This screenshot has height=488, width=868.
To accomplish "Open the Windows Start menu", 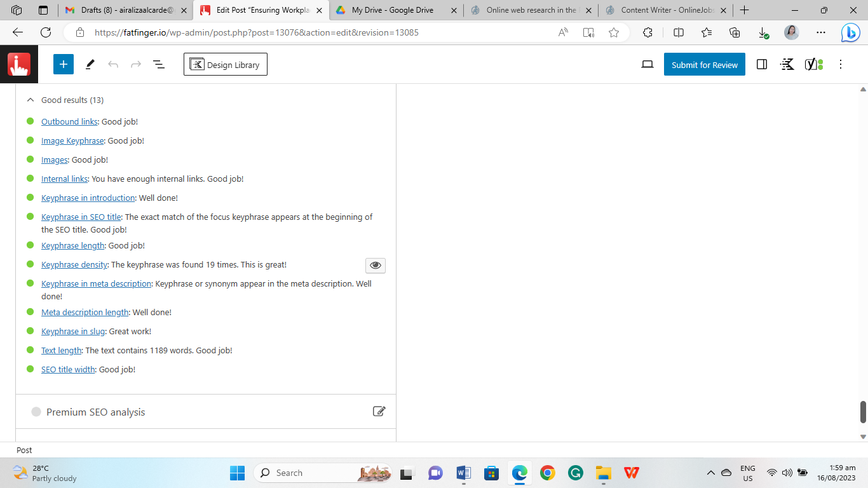I will 237,473.
